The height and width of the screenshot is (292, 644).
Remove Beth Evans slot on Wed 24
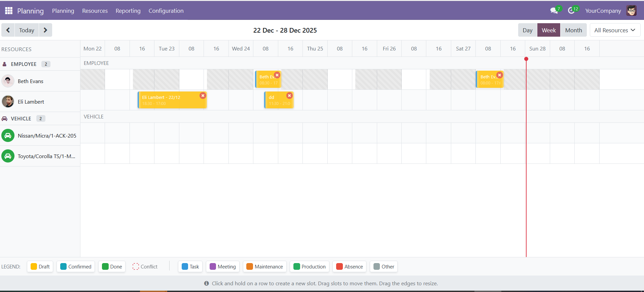click(x=277, y=75)
